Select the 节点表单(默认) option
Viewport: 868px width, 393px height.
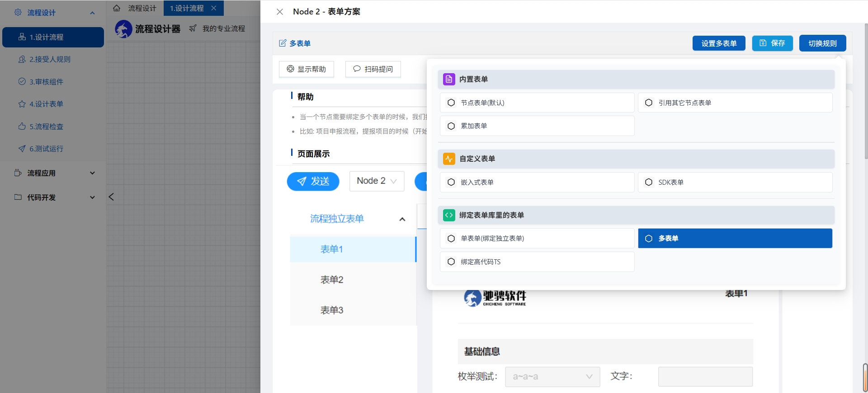537,103
